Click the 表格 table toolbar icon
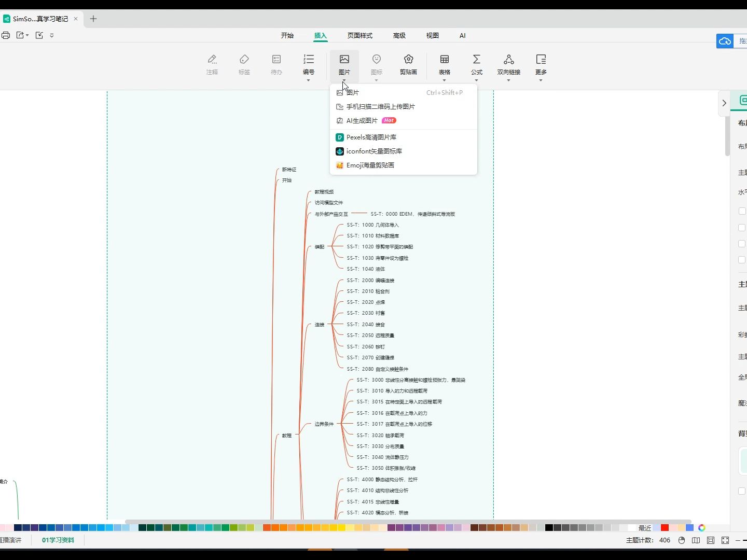The width and height of the screenshot is (747, 560). (445, 59)
